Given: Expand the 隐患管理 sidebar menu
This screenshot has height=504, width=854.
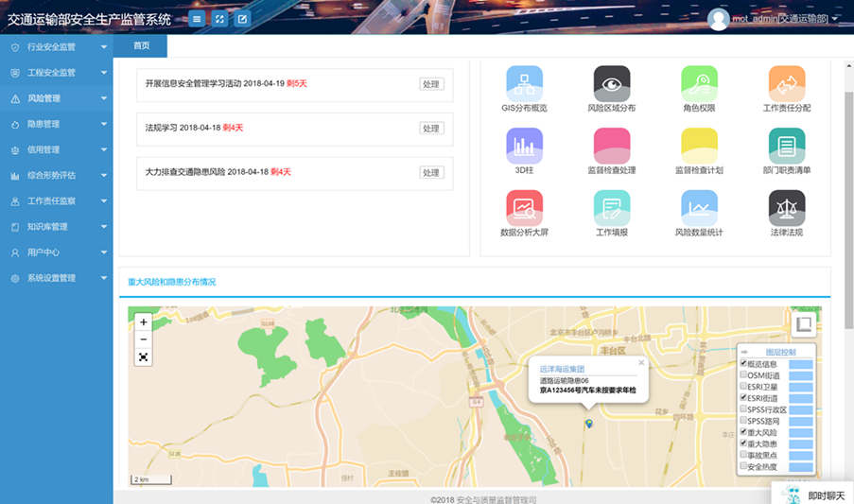Looking at the screenshot, I should pos(57,124).
